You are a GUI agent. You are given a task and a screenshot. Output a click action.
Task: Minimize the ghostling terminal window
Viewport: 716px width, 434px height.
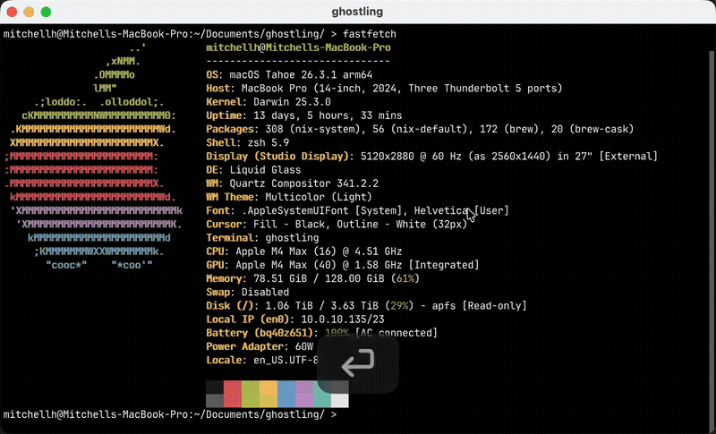pyautogui.click(x=29, y=12)
